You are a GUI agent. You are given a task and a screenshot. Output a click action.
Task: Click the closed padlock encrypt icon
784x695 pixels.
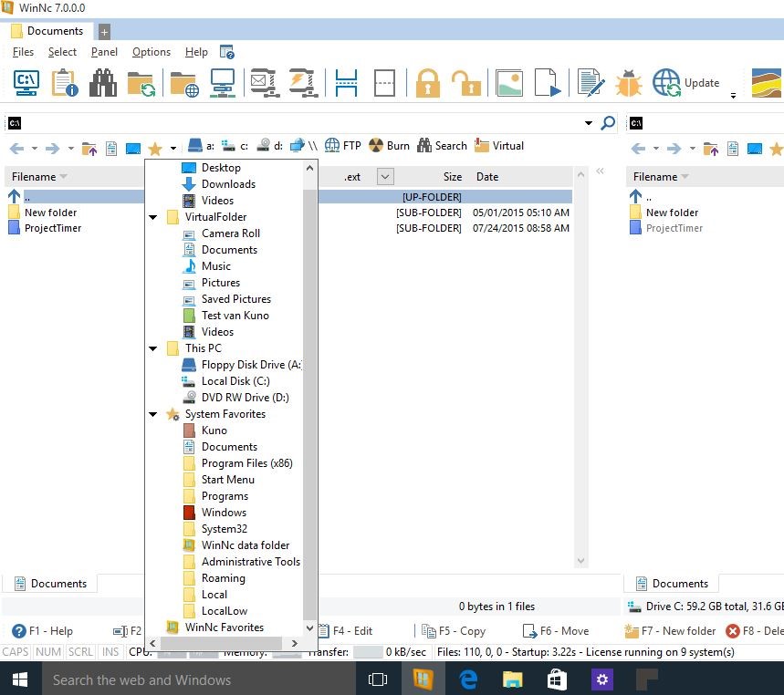point(427,83)
